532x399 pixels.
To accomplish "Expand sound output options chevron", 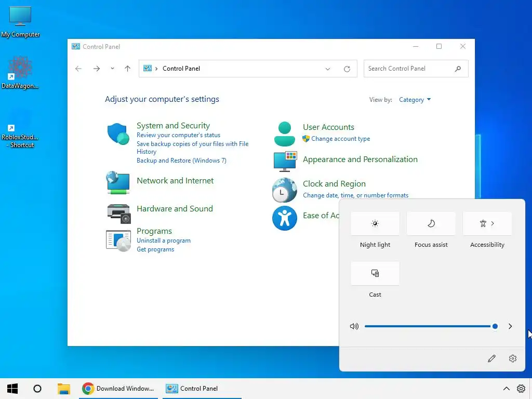I will click(510, 326).
